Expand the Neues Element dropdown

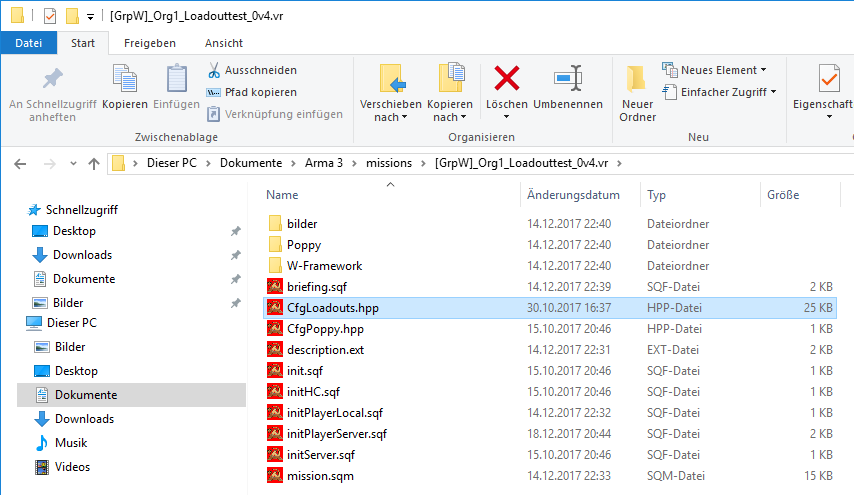click(715, 70)
